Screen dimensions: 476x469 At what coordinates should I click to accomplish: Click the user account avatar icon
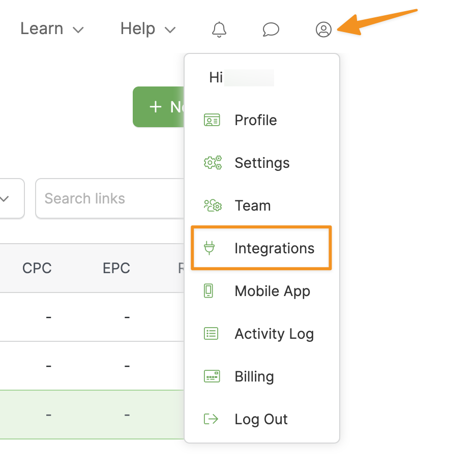(x=323, y=30)
